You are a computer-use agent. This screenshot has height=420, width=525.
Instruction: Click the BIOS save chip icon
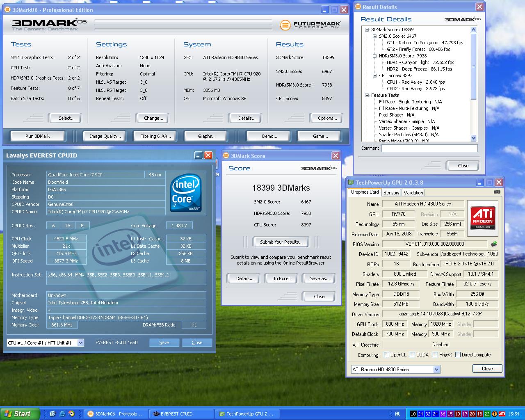pyautogui.click(x=494, y=244)
